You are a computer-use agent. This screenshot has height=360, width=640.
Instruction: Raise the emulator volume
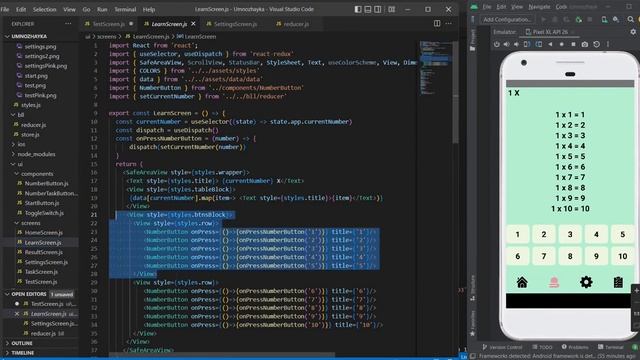pyautogui.click(x=507, y=44)
